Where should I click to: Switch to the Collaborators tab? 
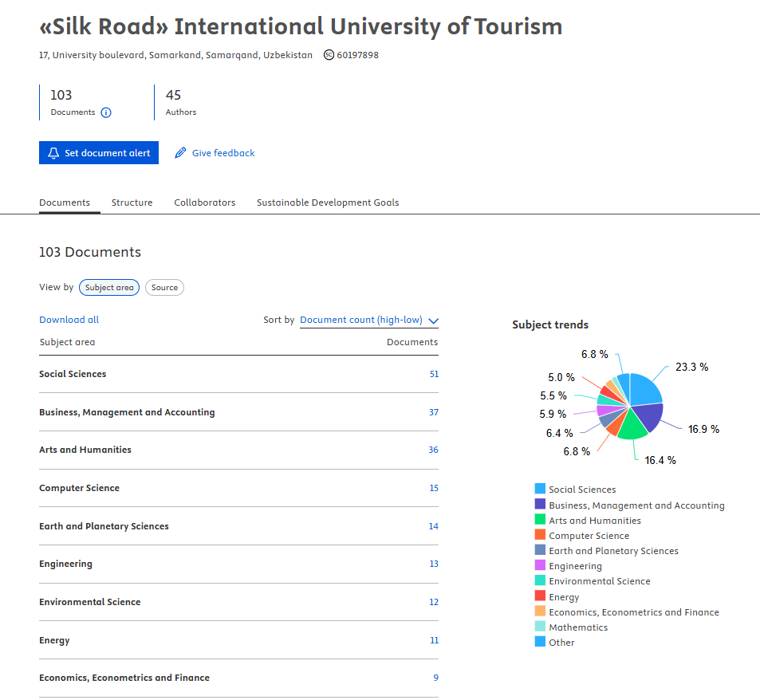click(205, 203)
